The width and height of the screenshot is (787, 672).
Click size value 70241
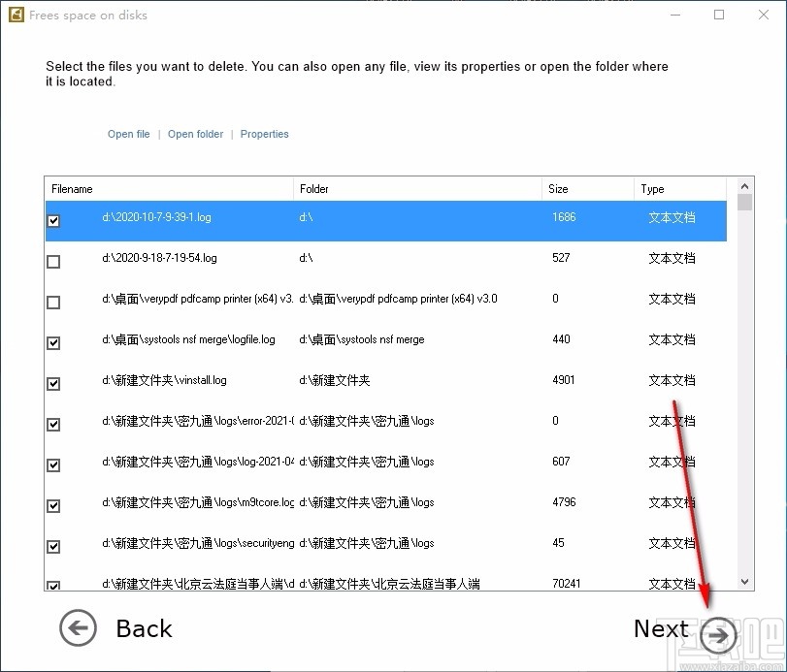click(x=567, y=584)
